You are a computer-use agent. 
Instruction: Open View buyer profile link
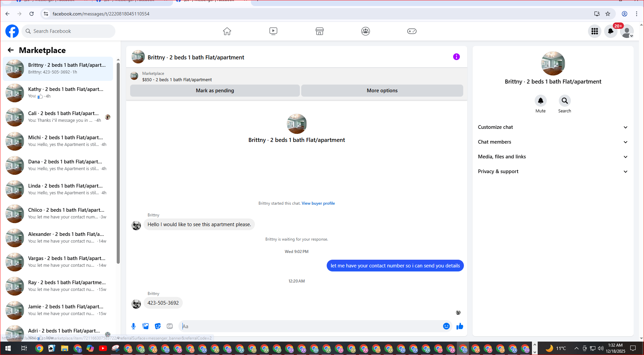tap(318, 203)
